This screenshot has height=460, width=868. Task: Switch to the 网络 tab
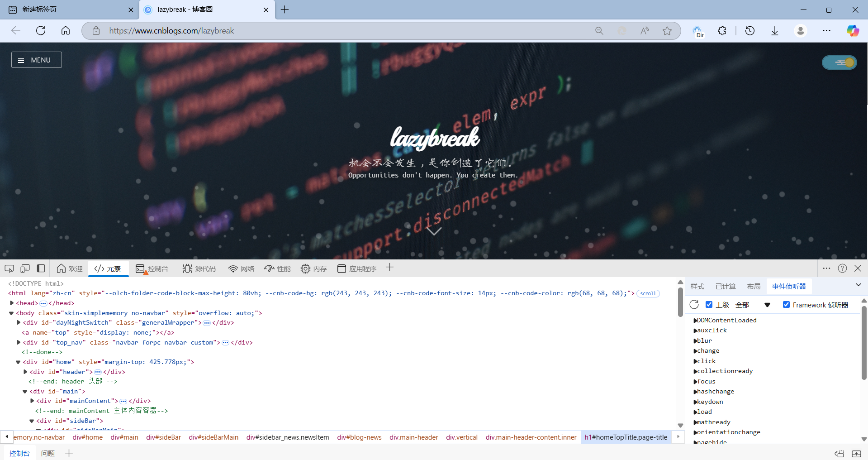242,268
